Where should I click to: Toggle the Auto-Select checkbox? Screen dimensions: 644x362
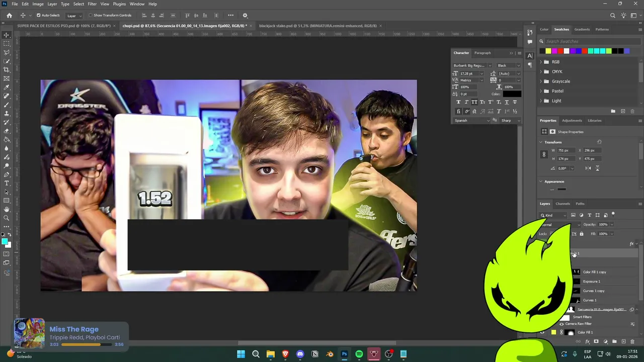click(x=38, y=16)
